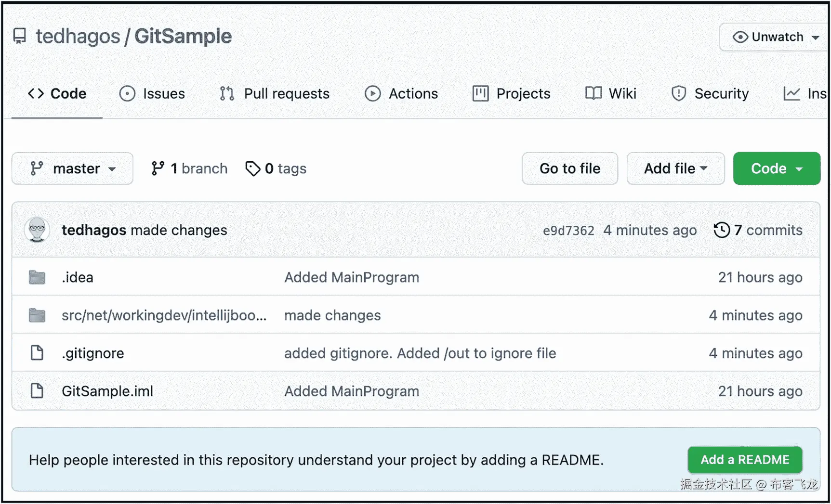Screen dimensions: 831x504
Task: Click the branch icon beside 1 branch
Action: (158, 168)
